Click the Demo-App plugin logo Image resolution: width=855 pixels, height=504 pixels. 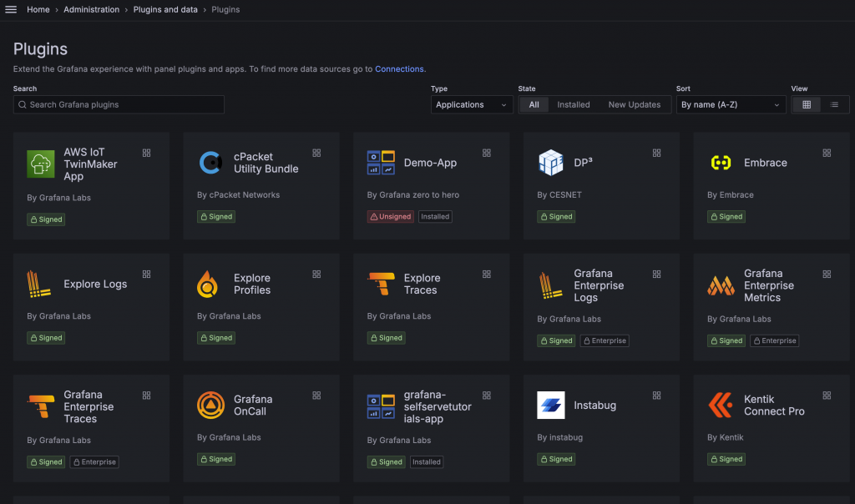tap(381, 163)
